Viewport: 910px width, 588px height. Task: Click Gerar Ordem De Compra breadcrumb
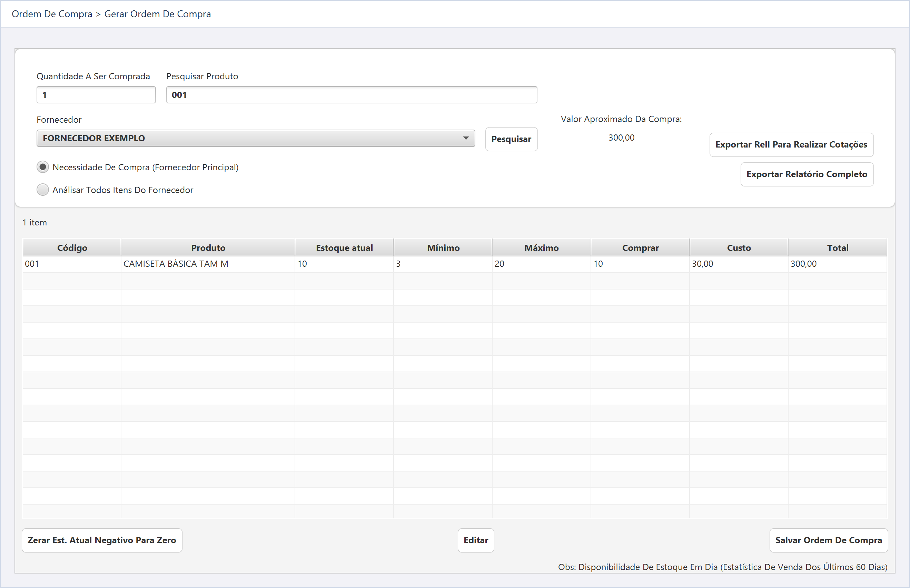point(157,14)
